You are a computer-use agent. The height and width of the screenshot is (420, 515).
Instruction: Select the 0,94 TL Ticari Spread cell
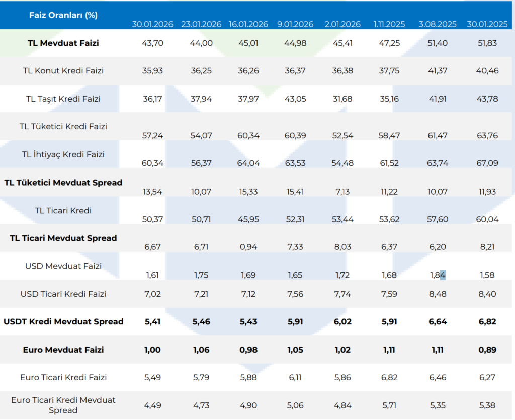click(248, 247)
